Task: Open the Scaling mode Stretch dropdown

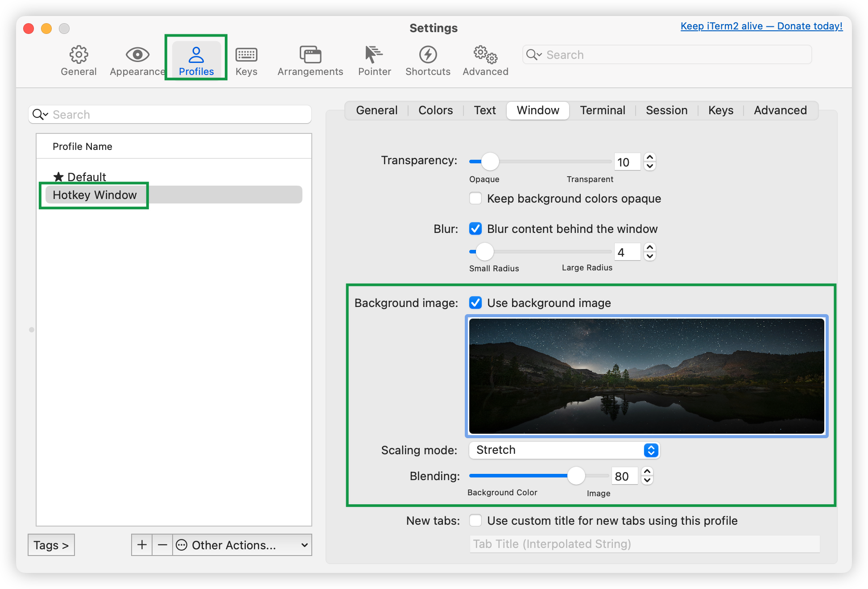Action: (564, 450)
